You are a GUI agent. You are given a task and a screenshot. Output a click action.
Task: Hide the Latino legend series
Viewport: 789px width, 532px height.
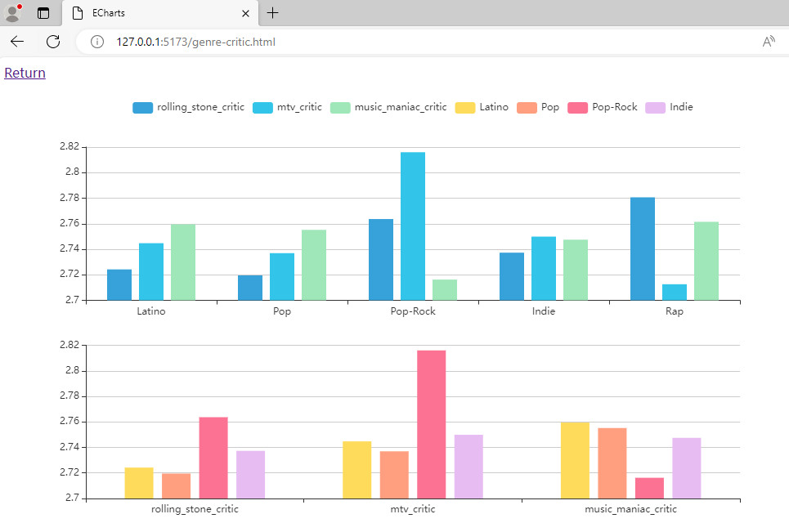482,107
